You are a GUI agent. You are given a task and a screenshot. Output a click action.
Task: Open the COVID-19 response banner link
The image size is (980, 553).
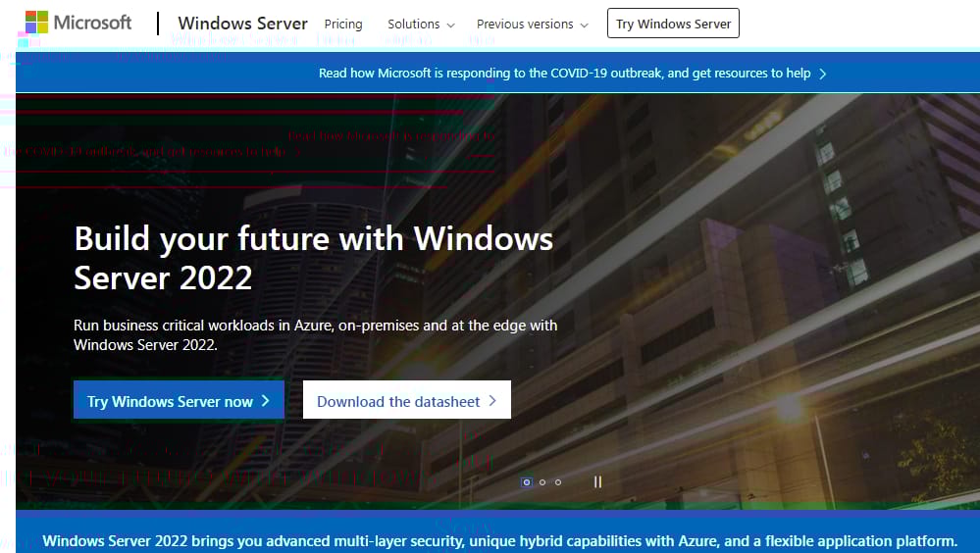coord(572,74)
